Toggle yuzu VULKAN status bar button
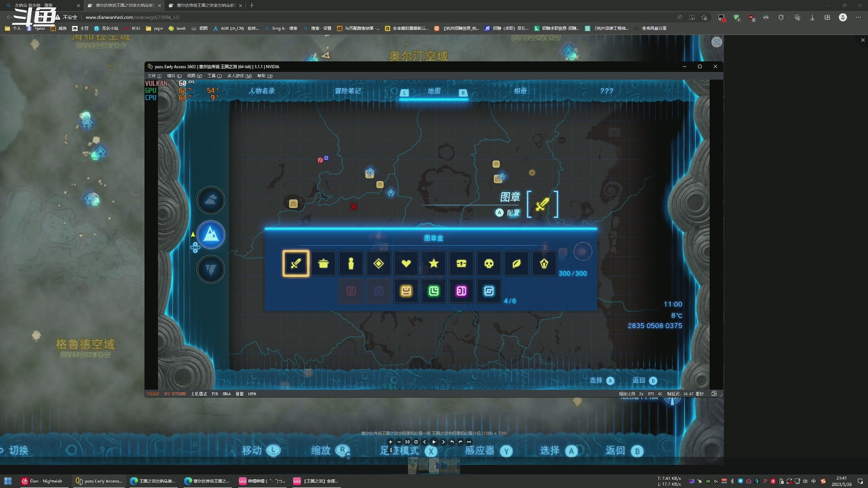Viewport: 868px width, 488px height. tap(153, 394)
